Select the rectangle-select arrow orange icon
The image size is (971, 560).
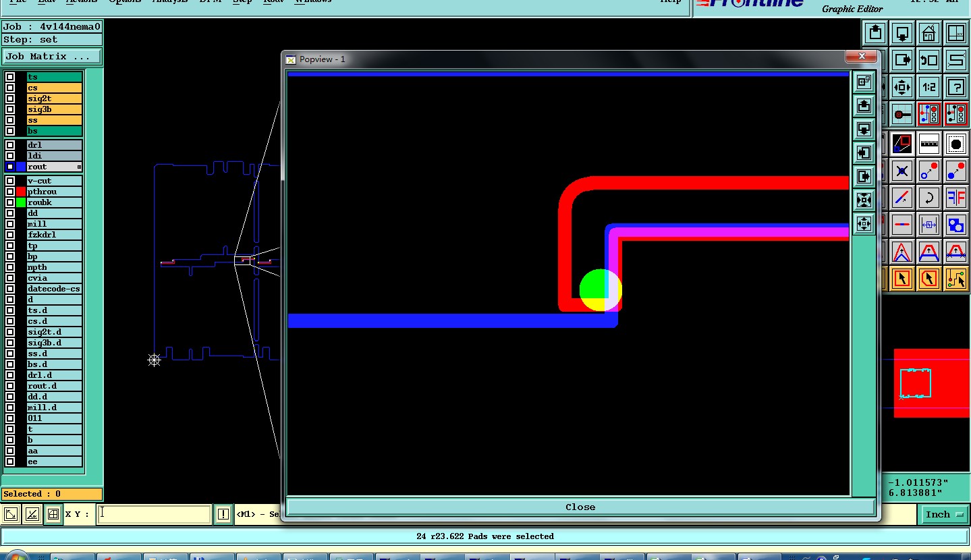click(x=902, y=278)
